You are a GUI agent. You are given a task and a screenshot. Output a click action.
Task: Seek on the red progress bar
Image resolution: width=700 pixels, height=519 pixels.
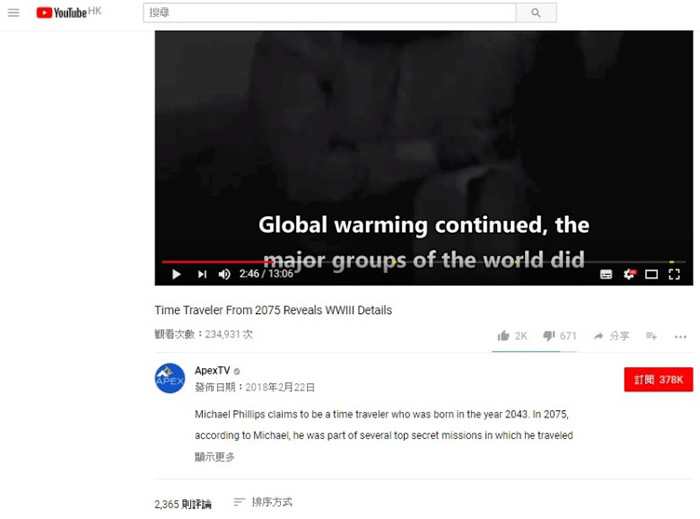point(424,262)
